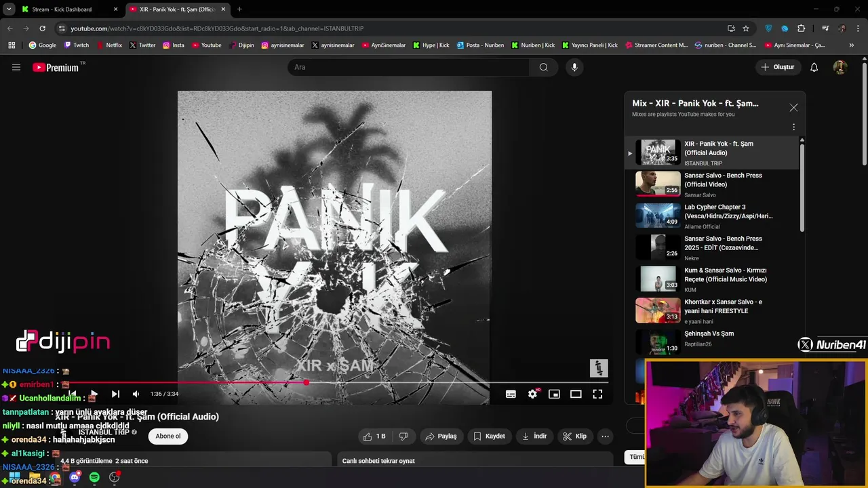This screenshot has width=868, height=488.
Task: Open the Dijipin bookmark
Action: [x=241, y=45]
